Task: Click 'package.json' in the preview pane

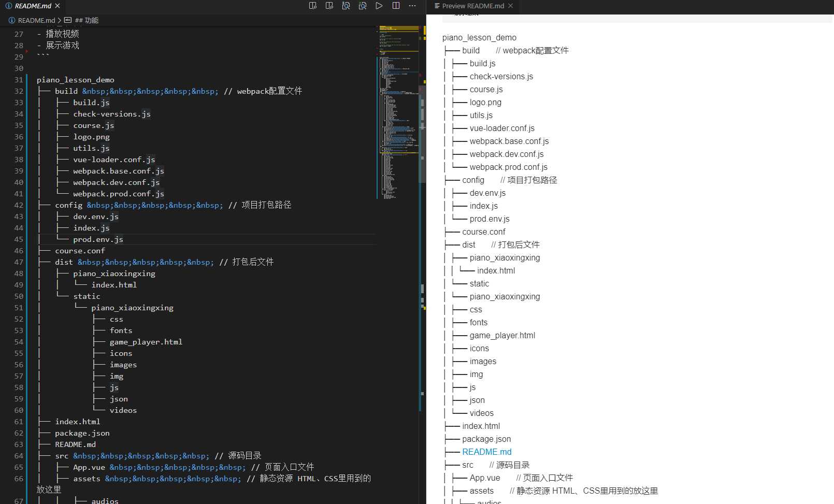Action: coord(486,439)
